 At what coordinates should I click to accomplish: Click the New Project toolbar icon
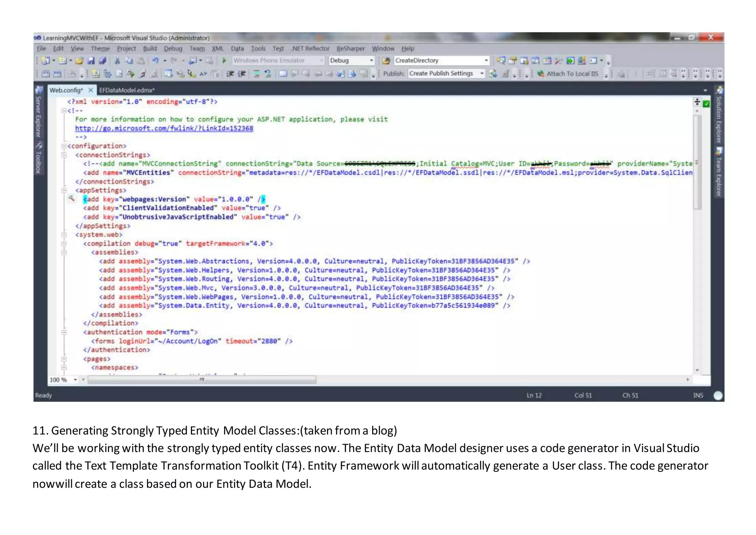pos(46,61)
